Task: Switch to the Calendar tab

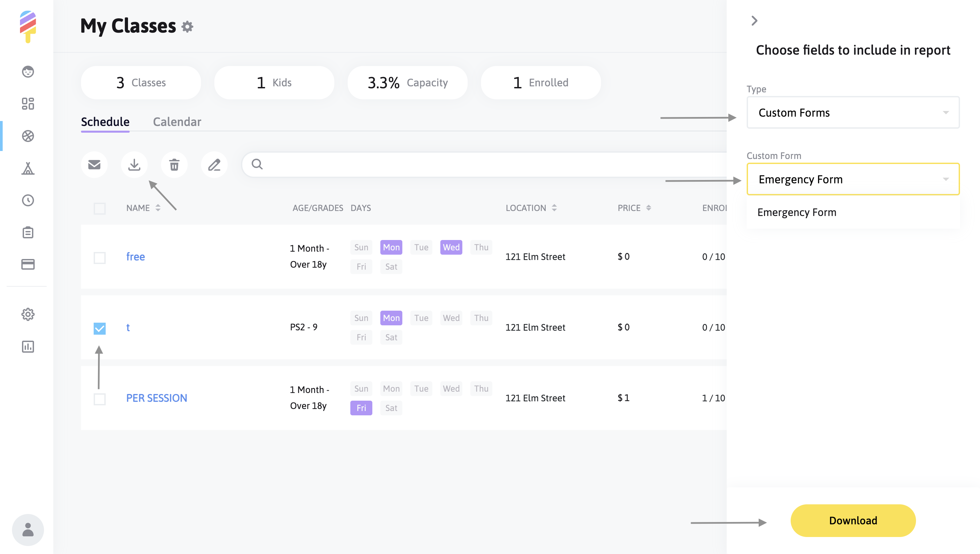Action: point(177,122)
